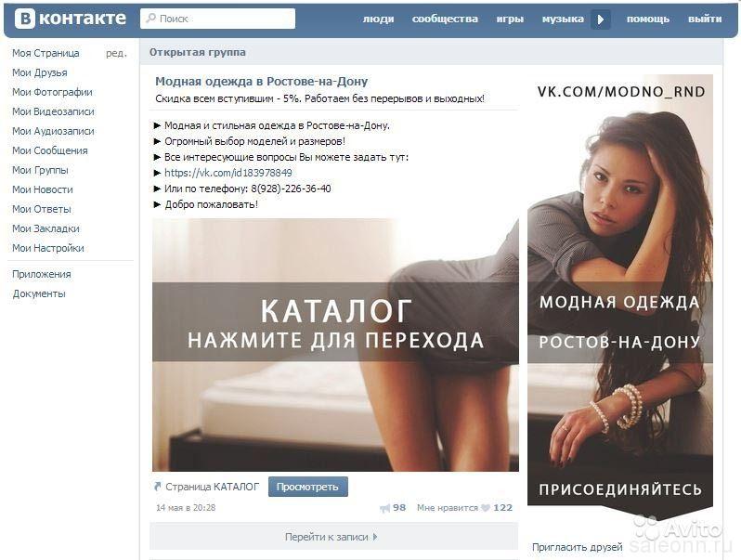
Task: Click the VKontakte logo icon
Action: pos(24,19)
